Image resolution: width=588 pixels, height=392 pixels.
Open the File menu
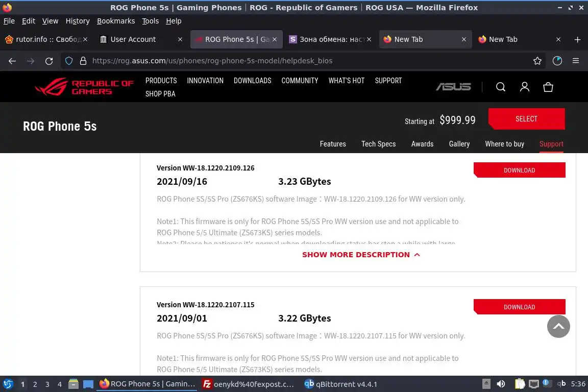click(x=9, y=21)
